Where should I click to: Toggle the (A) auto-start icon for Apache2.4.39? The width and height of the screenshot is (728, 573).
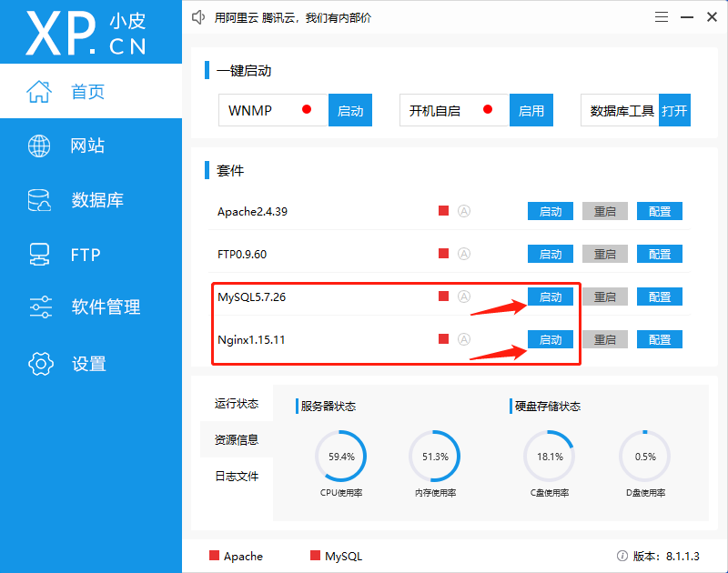point(464,210)
